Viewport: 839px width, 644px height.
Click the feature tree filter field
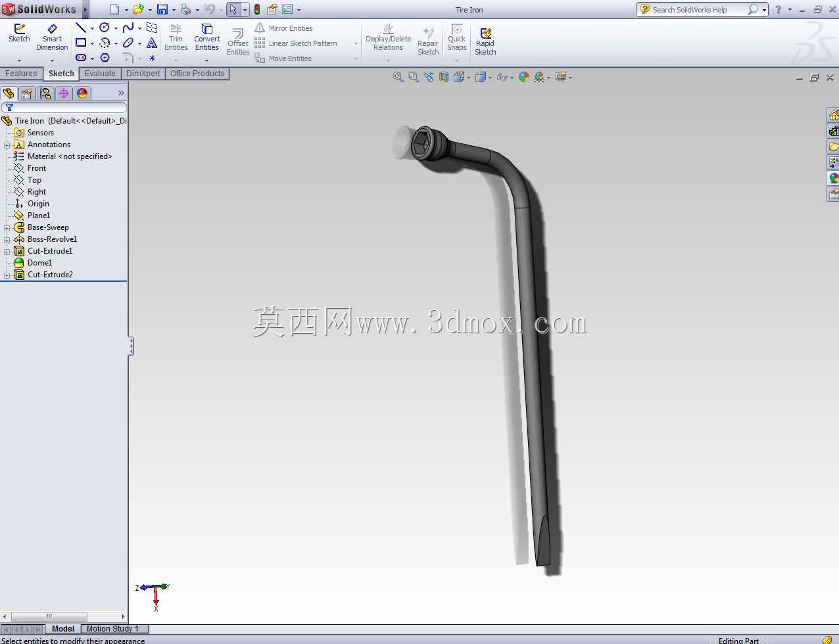pyautogui.click(x=64, y=107)
